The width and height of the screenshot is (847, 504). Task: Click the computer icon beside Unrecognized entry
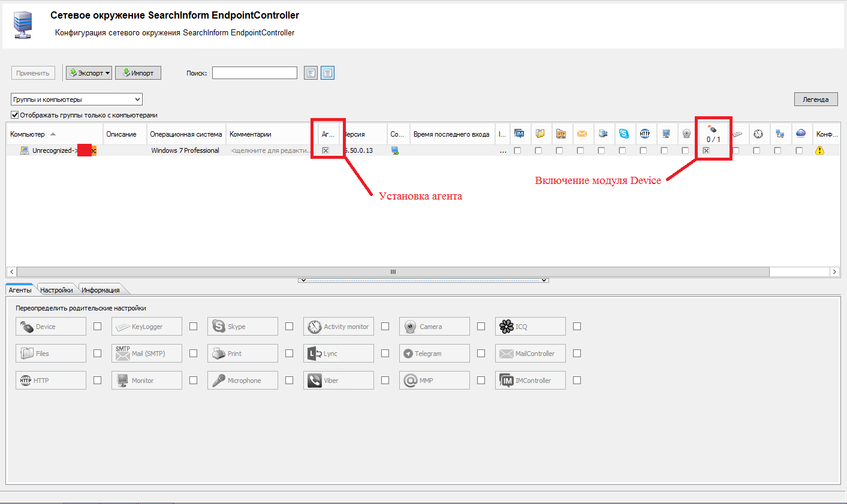point(25,150)
